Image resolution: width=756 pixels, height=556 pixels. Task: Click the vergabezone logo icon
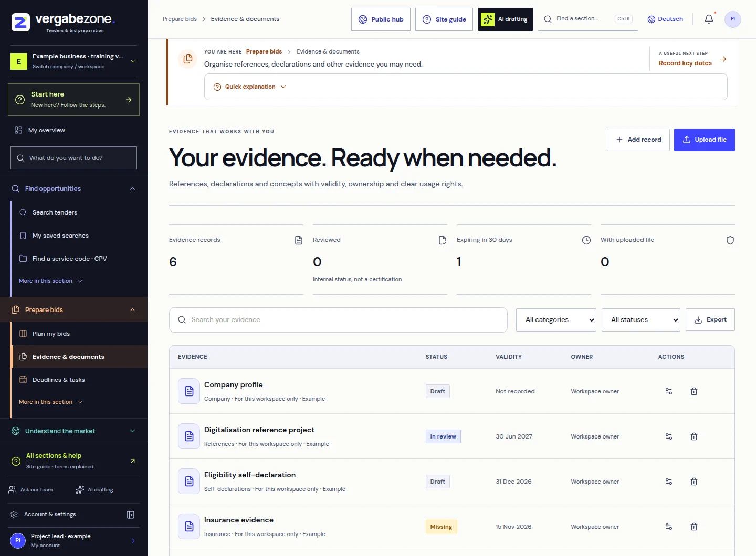[20, 22]
